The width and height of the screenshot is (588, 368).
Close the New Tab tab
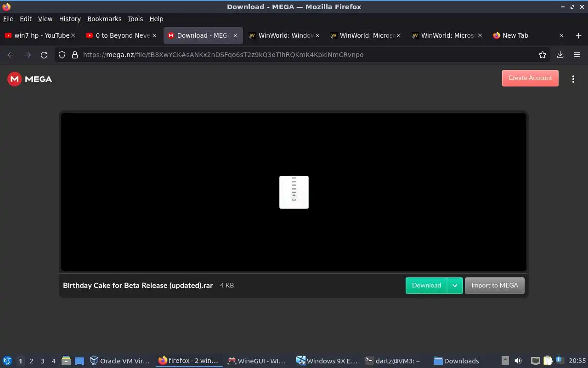tap(561, 35)
